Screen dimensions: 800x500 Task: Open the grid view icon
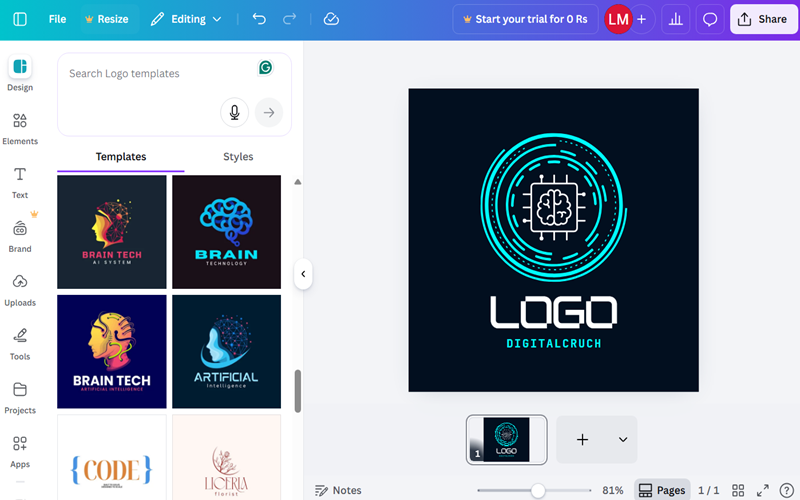pyautogui.click(x=738, y=490)
